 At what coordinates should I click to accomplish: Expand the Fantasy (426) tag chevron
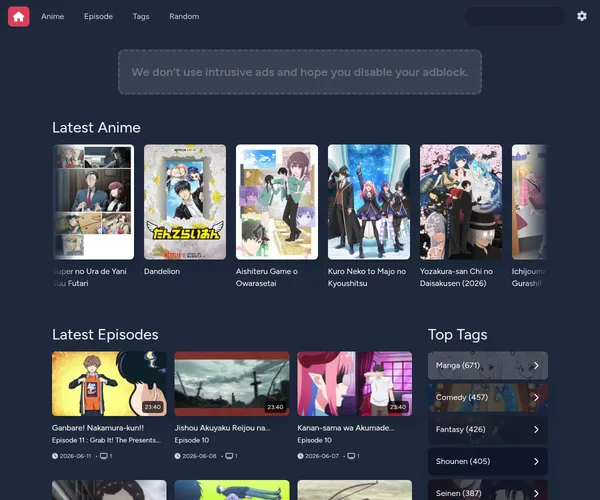(536, 430)
